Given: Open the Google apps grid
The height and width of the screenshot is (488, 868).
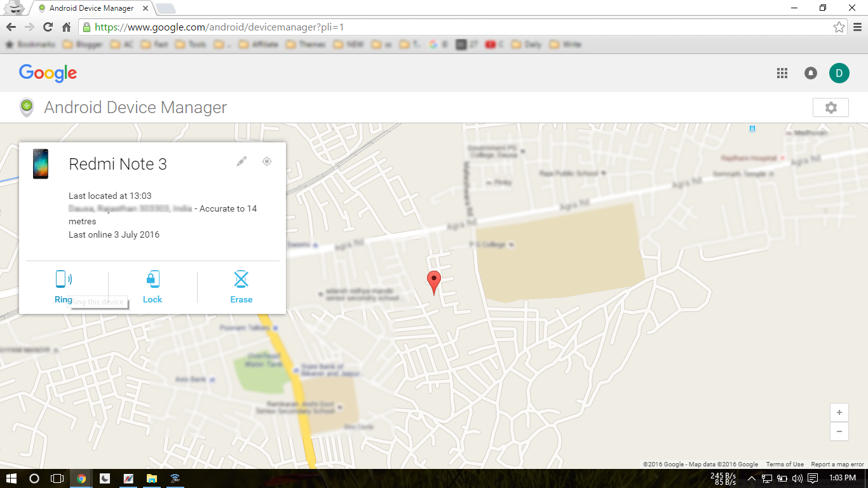Looking at the screenshot, I should click(x=782, y=73).
